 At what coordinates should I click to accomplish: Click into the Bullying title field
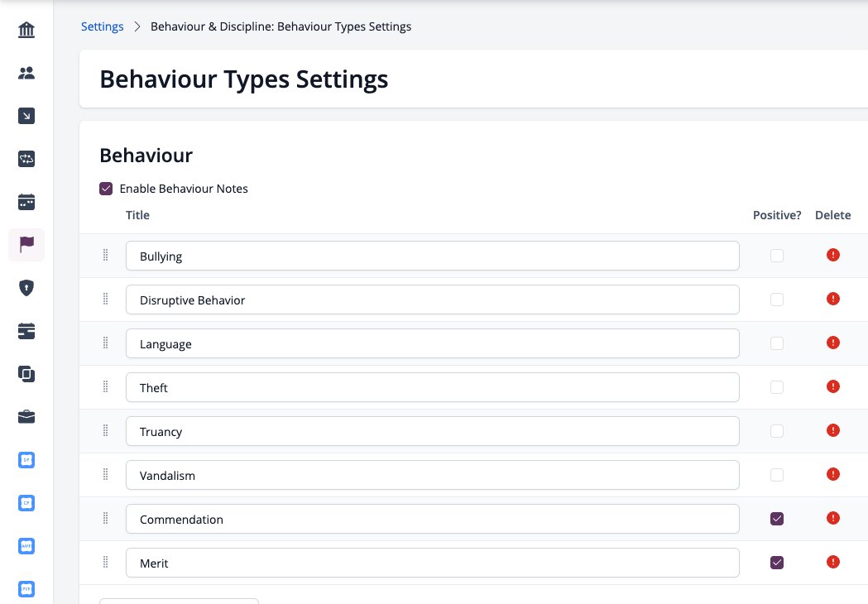432,256
